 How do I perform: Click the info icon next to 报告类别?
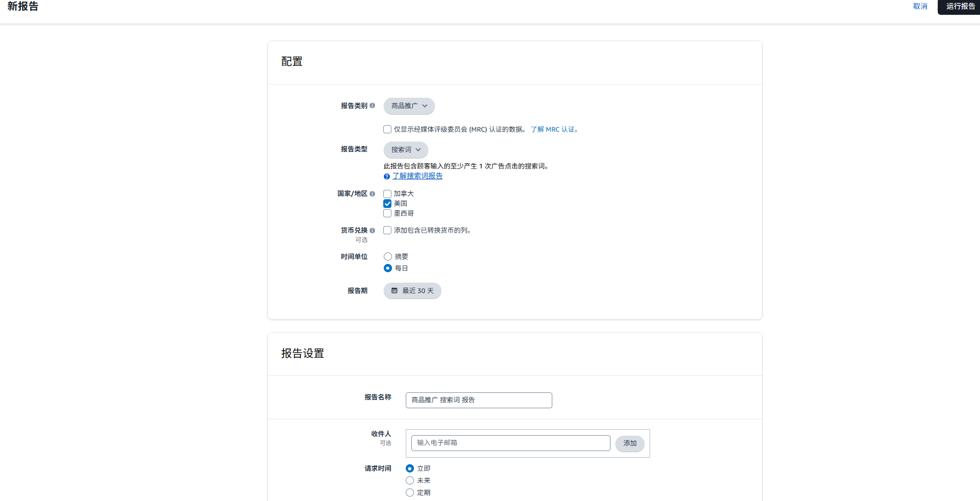coord(372,105)
